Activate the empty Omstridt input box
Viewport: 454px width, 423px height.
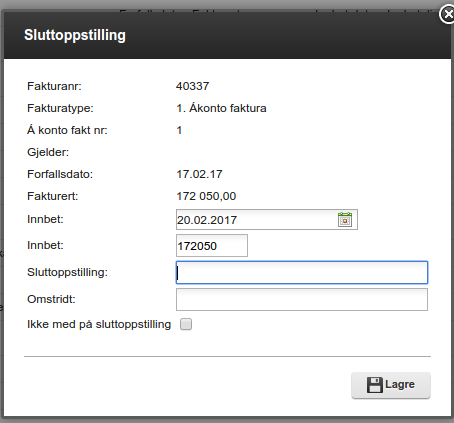click(302, 299)
